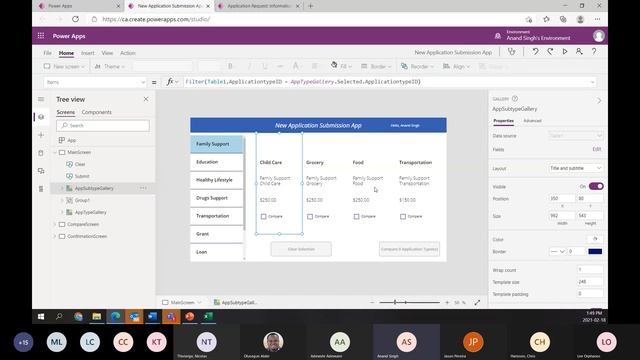Open the View ribbon tab
Viewport: 640px width, 360px height.
coord(107,53)
